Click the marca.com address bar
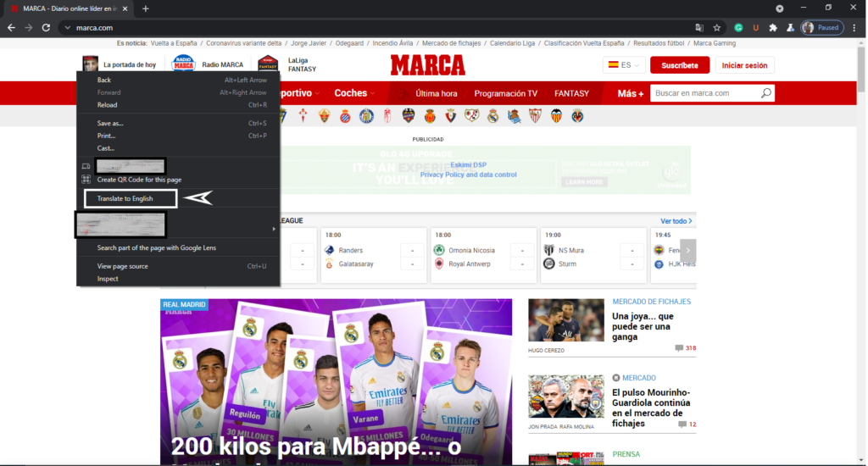 pyautogui.click(x=376, y=28)
